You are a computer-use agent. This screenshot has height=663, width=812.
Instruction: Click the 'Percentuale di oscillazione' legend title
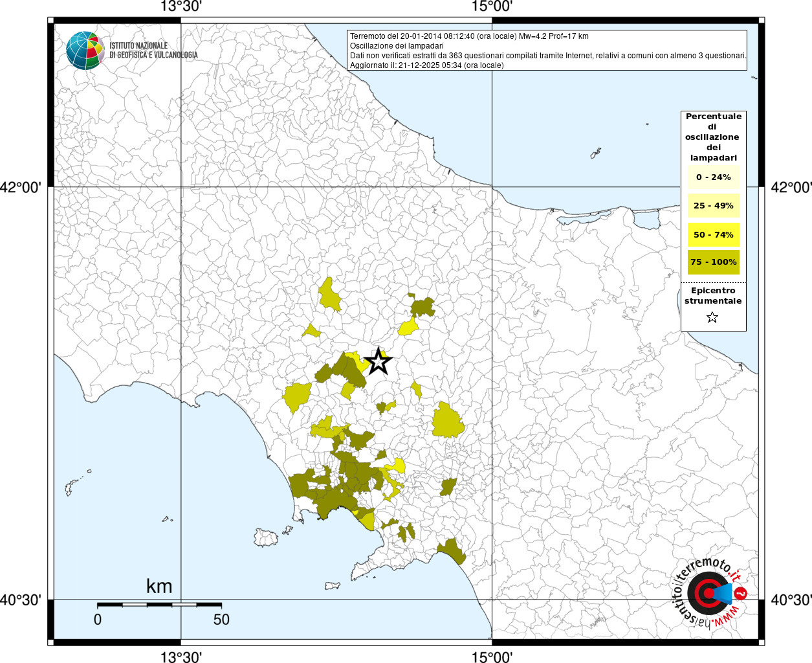coord(713,137)
